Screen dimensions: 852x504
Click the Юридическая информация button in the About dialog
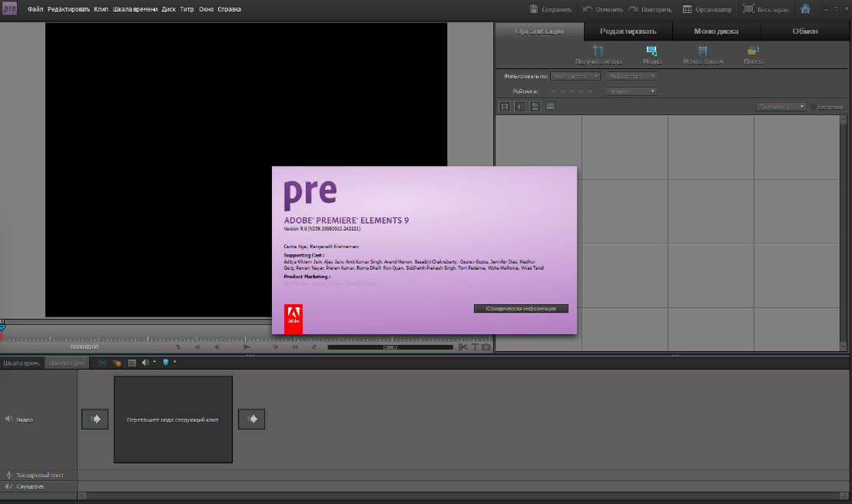[x=521, y=309]
